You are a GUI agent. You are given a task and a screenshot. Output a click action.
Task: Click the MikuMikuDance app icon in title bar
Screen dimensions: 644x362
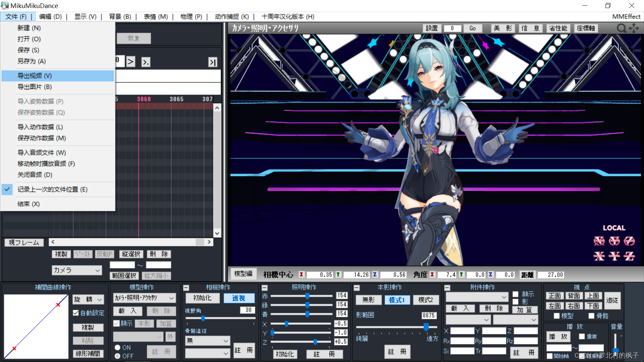[x=5, y=6]
